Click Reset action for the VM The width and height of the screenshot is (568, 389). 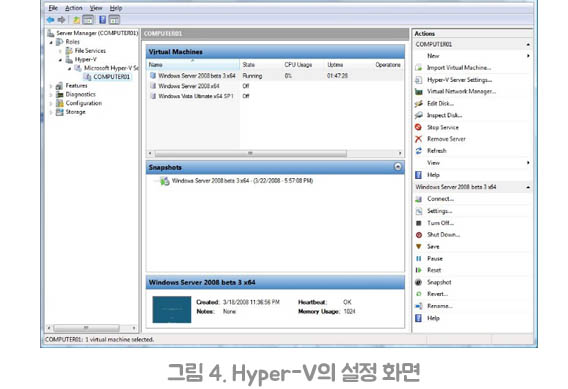coord(434,270)
